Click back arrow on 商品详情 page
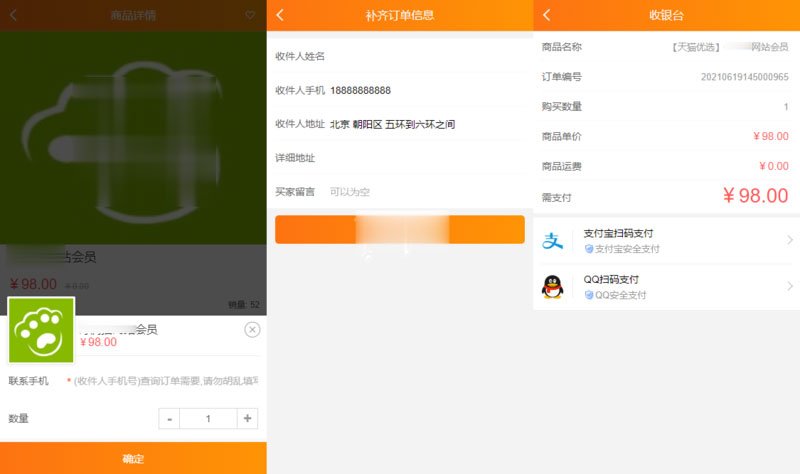 (x=13, y=15)
